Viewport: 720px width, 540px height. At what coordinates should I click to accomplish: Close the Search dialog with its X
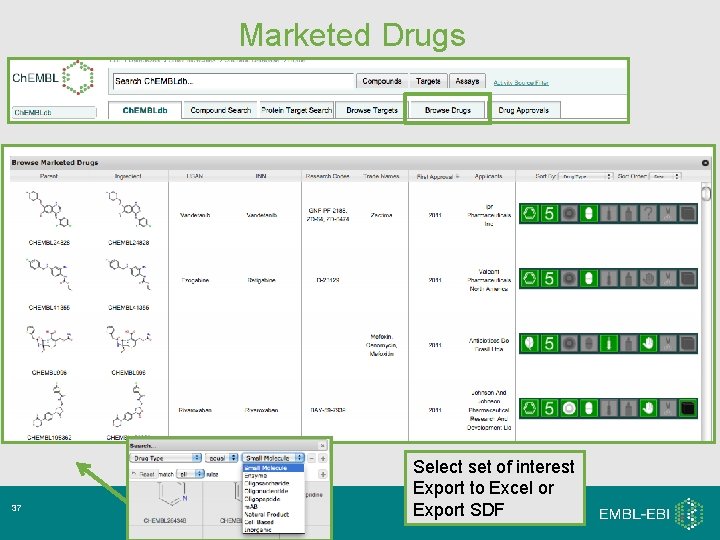coord(322,445)
